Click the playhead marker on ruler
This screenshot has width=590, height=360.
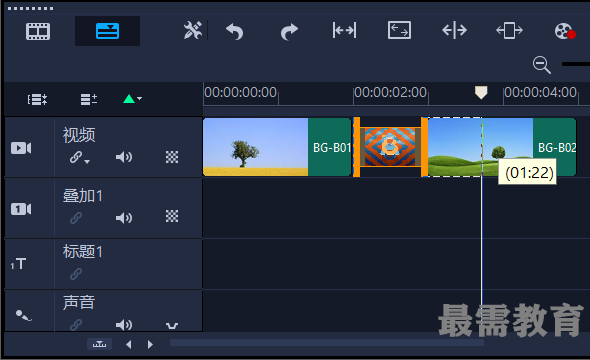[x=481, y=92]
